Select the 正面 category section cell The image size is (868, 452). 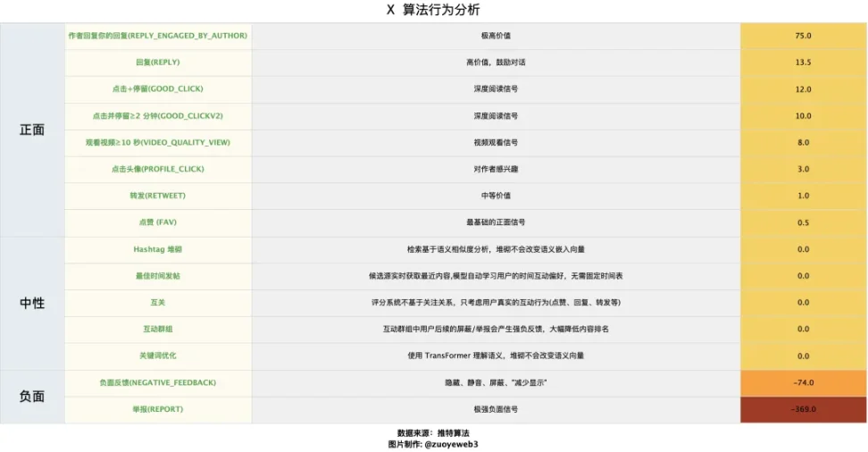pos(32,130)
